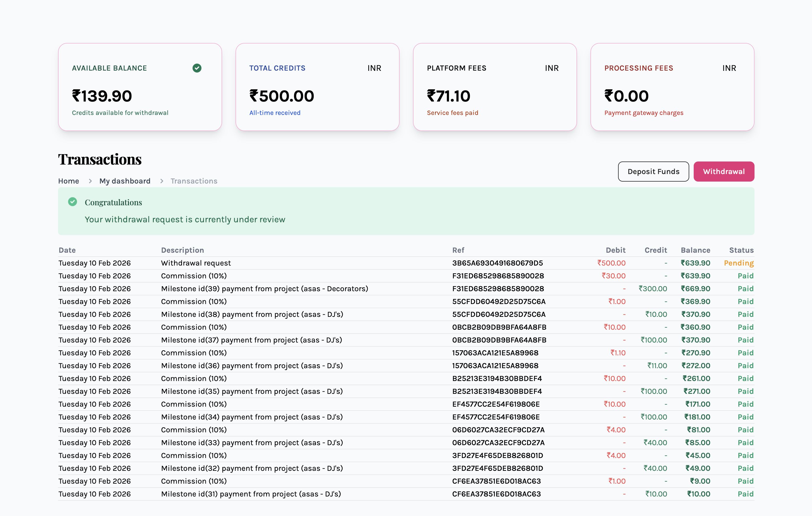Click the Description column header
Image resolution: width=812 pixels, height=516 pixels.
[182, 250]
